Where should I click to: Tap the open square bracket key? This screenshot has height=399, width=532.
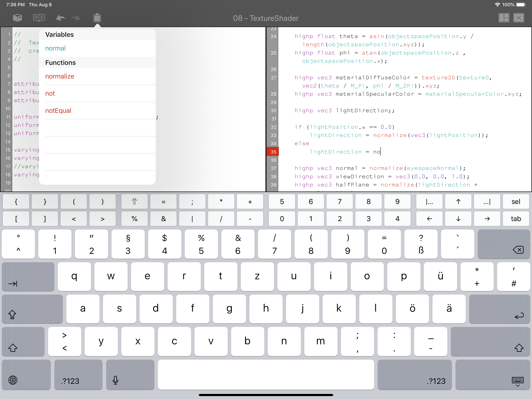coord(16,219)
